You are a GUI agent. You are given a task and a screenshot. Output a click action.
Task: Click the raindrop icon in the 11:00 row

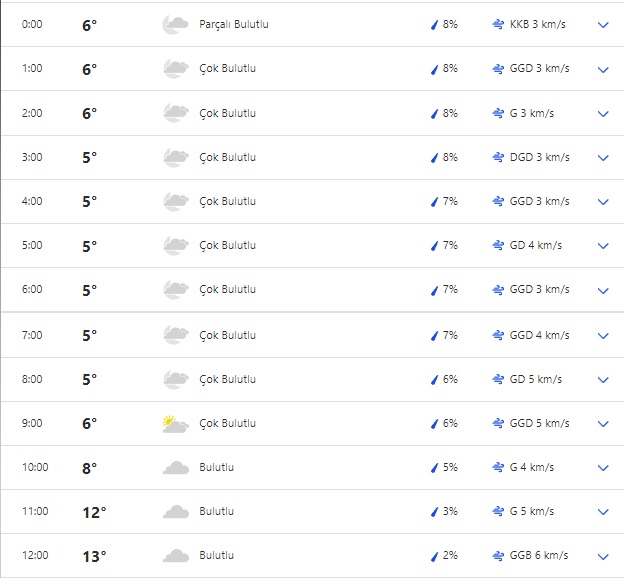click(434, 512)
